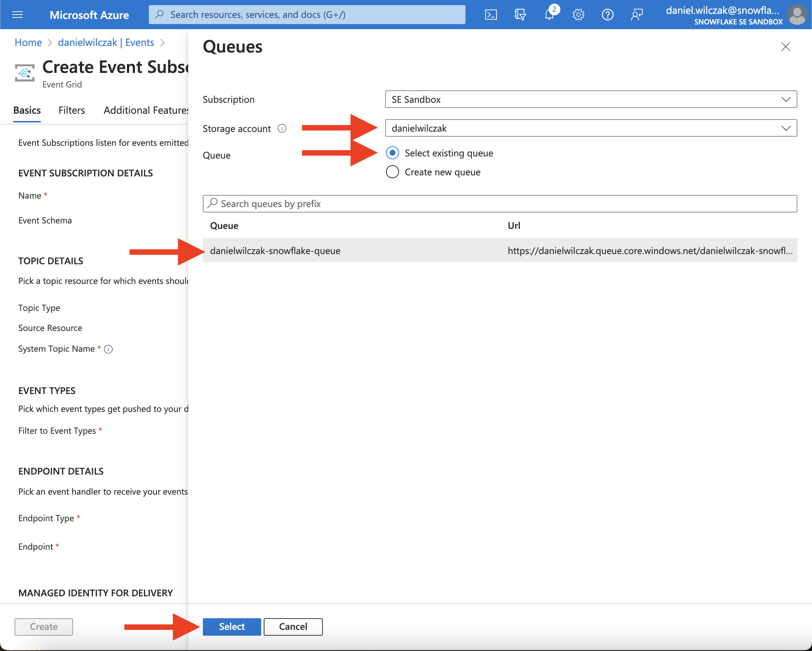Screen dimensions: 812x651
Task: Show Storage account info tooltip icon
Action: click(x=282, y=129)
